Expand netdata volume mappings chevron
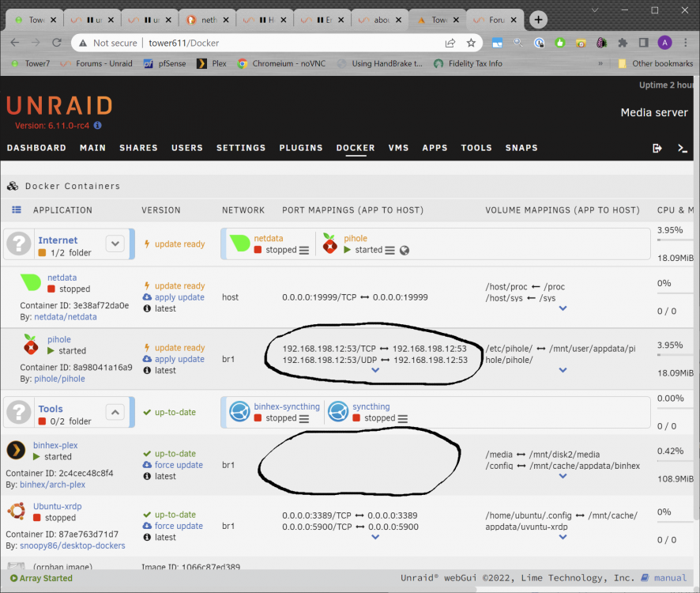This screenshot has height=593, width=700. coord(563,308)
